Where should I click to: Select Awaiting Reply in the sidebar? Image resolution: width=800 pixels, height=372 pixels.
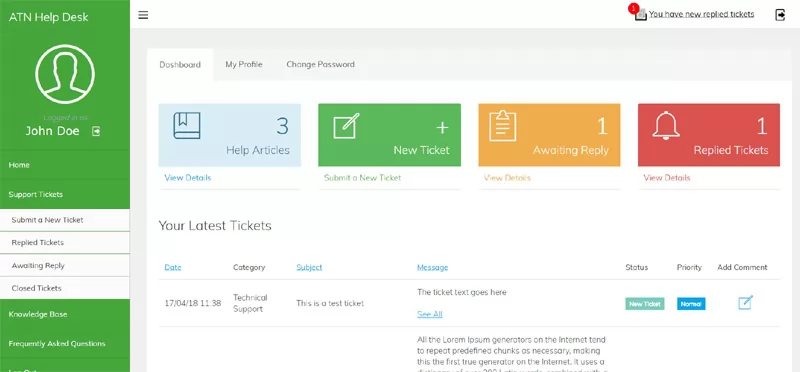(x=65, y=265)
